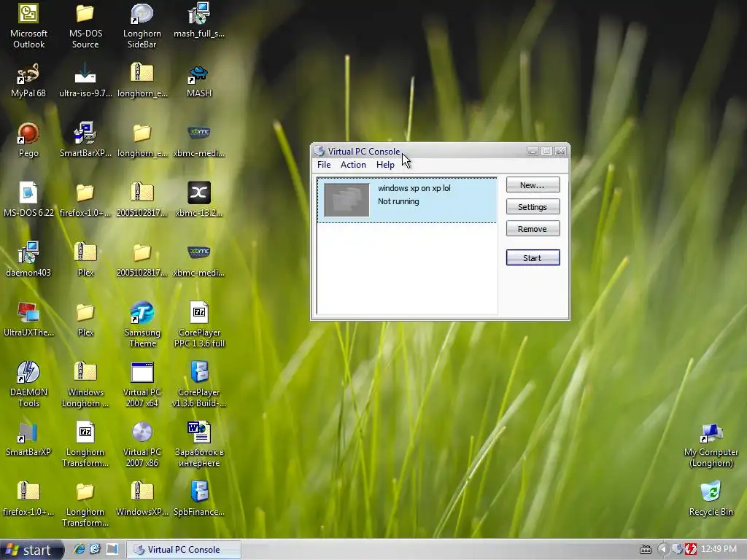Select the CorePlayer PPC 1.3.6 full archive
Screen dimensions: 747x560
(x=198, y=324)
